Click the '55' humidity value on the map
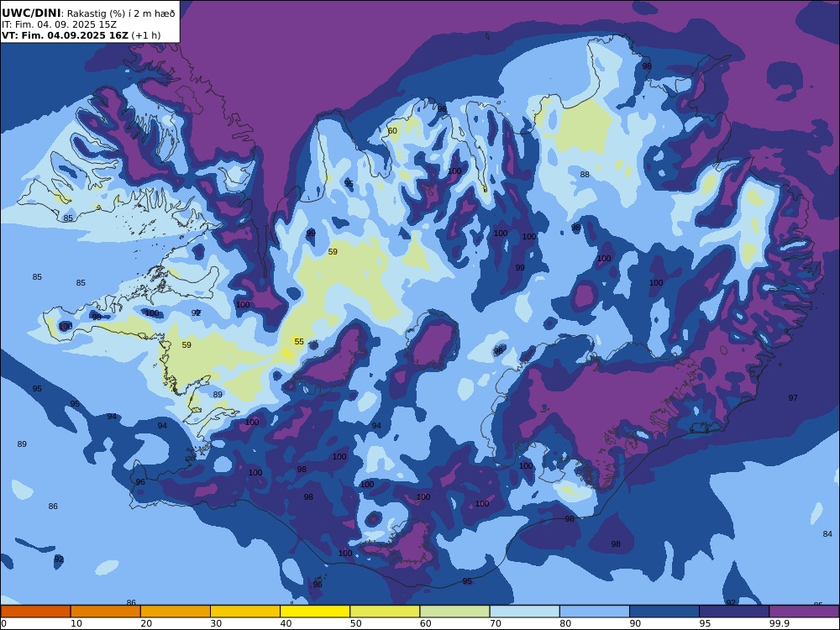 coord(299,341)
